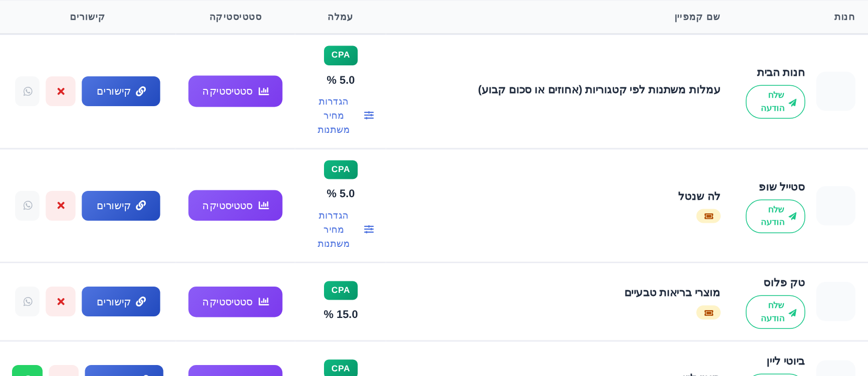Screen dimensions: 868x376
Task: Click 5.0 % commission in חנות הבית row
Action: tap(341, 80)
